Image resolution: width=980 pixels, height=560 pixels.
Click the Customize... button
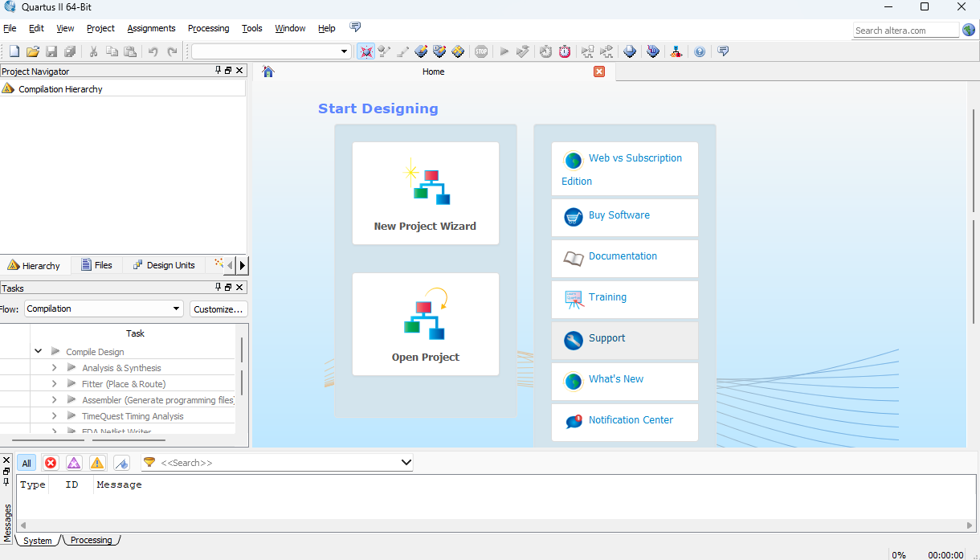(218, 309)
